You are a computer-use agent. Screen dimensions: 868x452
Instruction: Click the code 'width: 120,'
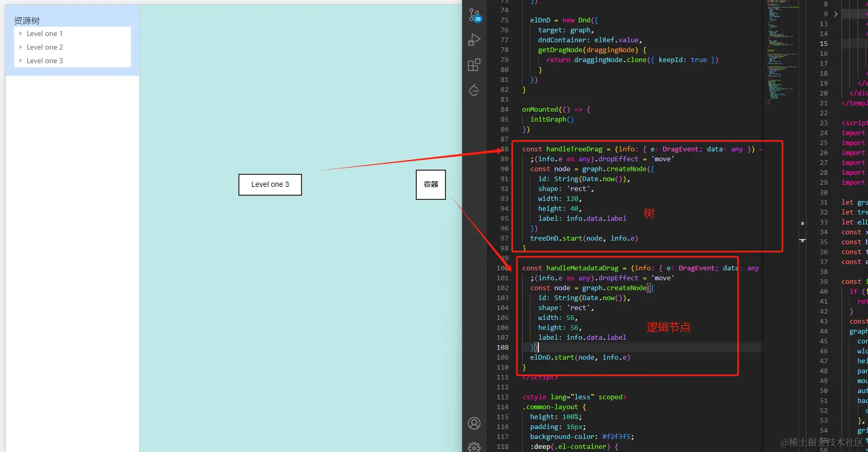click(560, 199)
